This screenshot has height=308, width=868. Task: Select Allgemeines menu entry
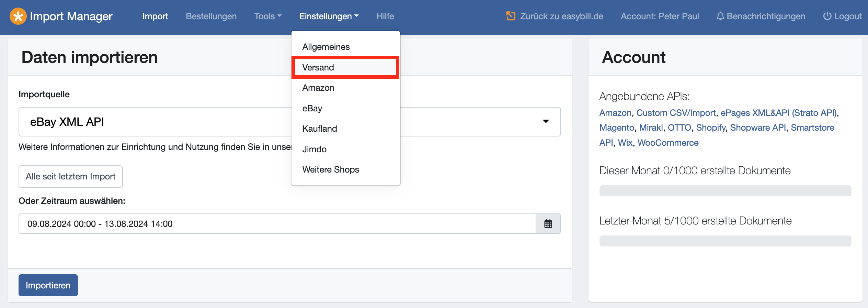(x=326, y=47)
